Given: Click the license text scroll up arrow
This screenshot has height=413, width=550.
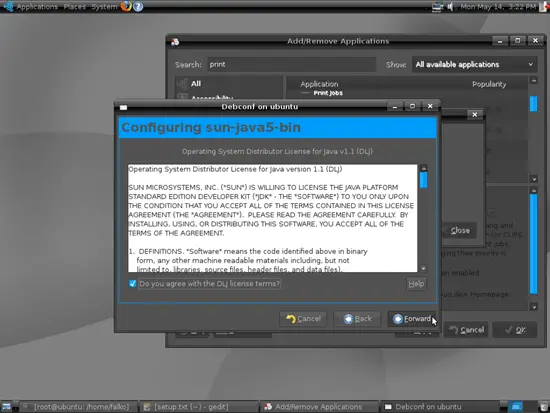Looking at the screenshot, I should pyautogui.click(x=423, y=168).
